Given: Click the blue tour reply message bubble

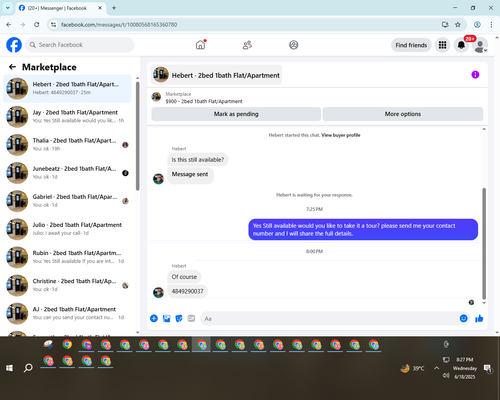Looking at the screenshot, I should pos(363,229).
